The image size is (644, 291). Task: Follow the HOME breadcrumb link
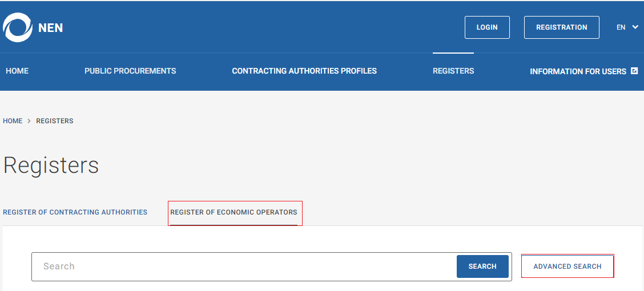(13, 121)
